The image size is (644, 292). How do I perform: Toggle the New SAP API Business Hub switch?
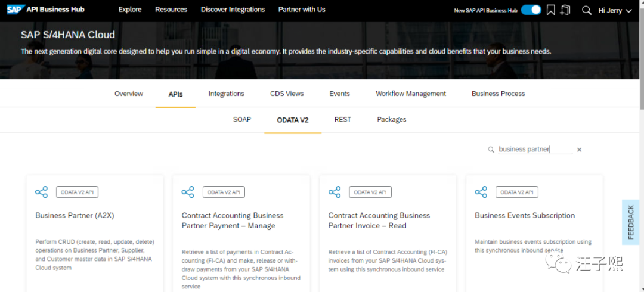(x=531, y=10)
